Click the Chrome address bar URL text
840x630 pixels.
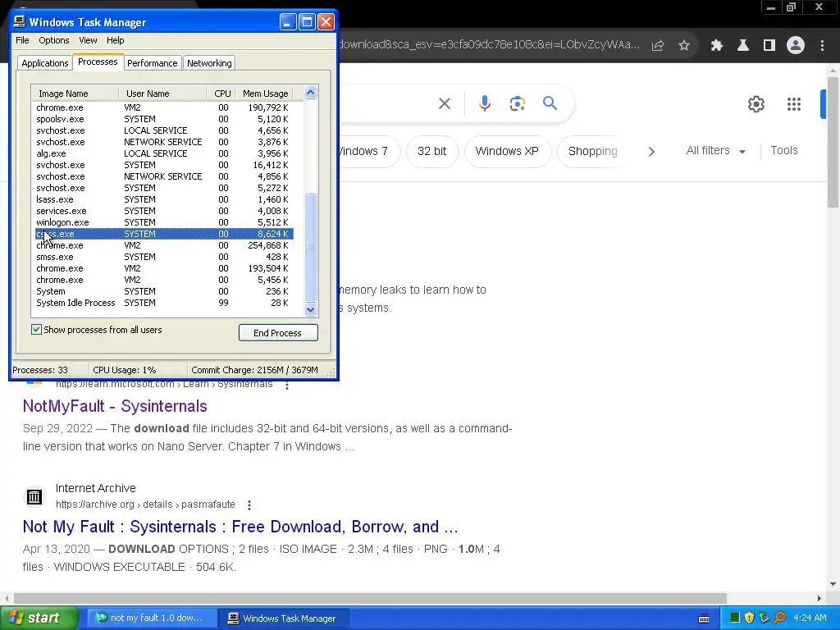coord(491,45)
